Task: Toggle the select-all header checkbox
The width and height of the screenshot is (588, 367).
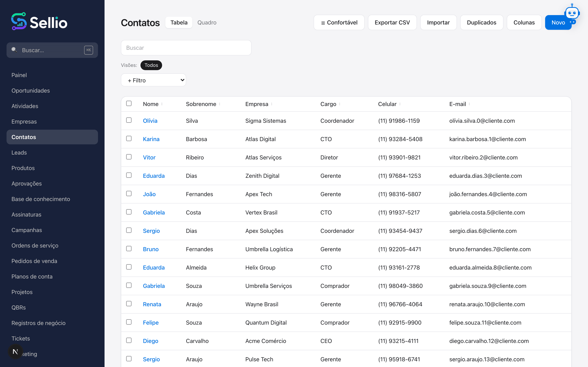Action: [129, 103]
